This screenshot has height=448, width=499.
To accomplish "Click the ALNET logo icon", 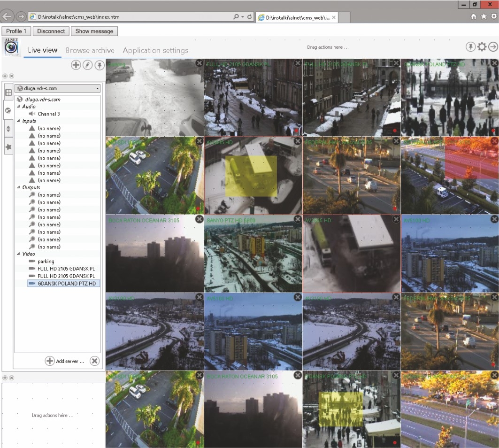I will [11, 47].
